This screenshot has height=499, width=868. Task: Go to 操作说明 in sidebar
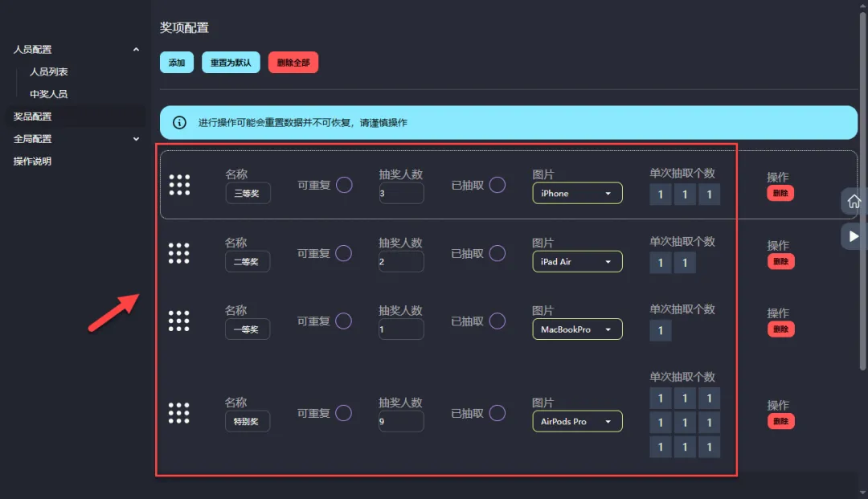tap(32, 162)
